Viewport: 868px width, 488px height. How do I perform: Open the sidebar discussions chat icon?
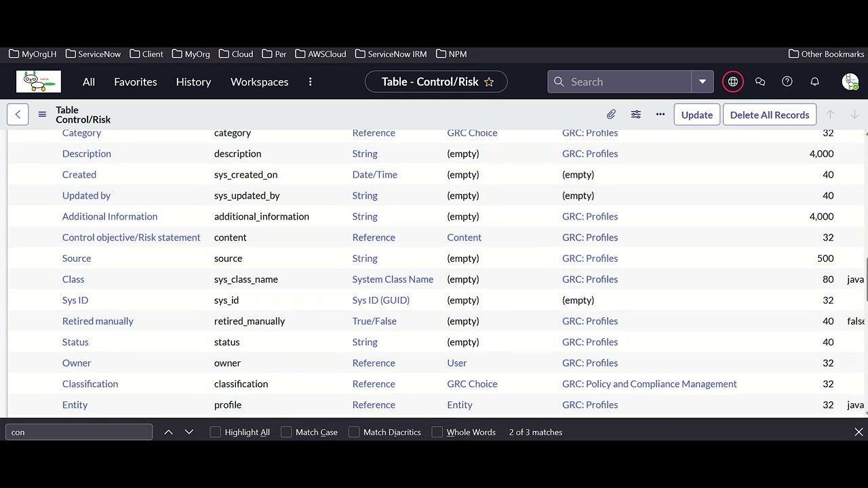point(760,82)
